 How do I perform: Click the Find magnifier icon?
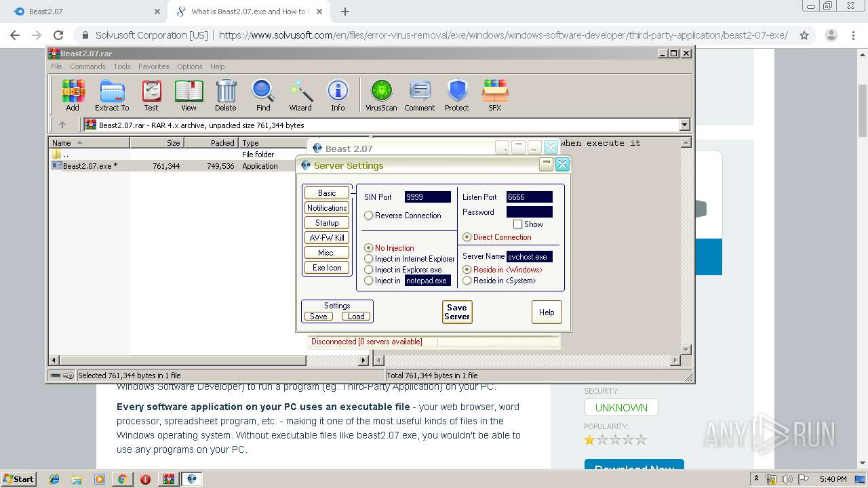point(263,95)
